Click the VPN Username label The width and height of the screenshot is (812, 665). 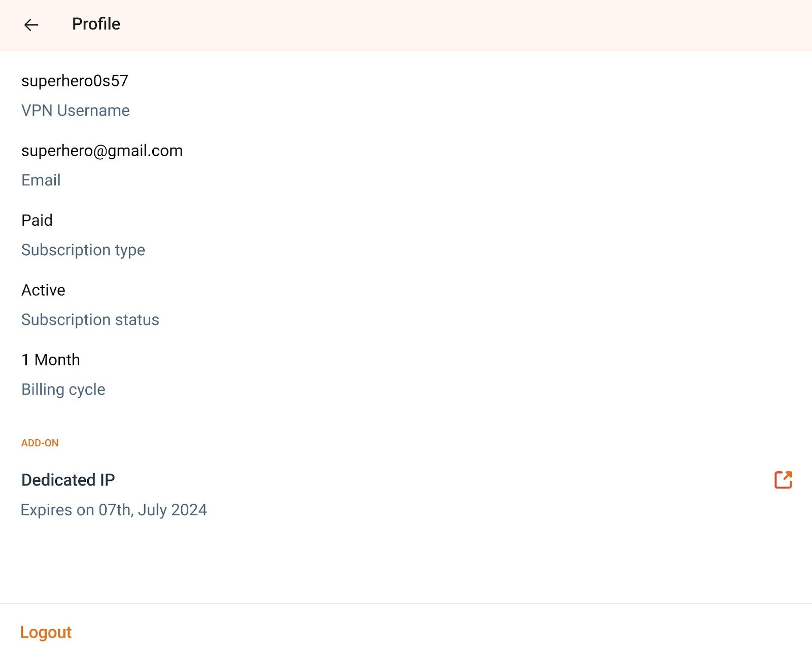click(75, 111)
